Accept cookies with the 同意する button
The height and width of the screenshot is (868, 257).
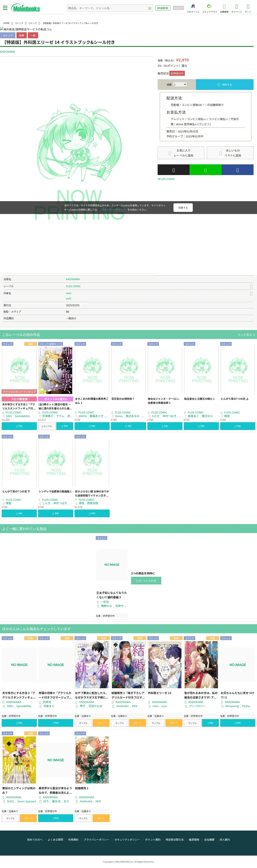pyautogui.click(x=183, y=208)
